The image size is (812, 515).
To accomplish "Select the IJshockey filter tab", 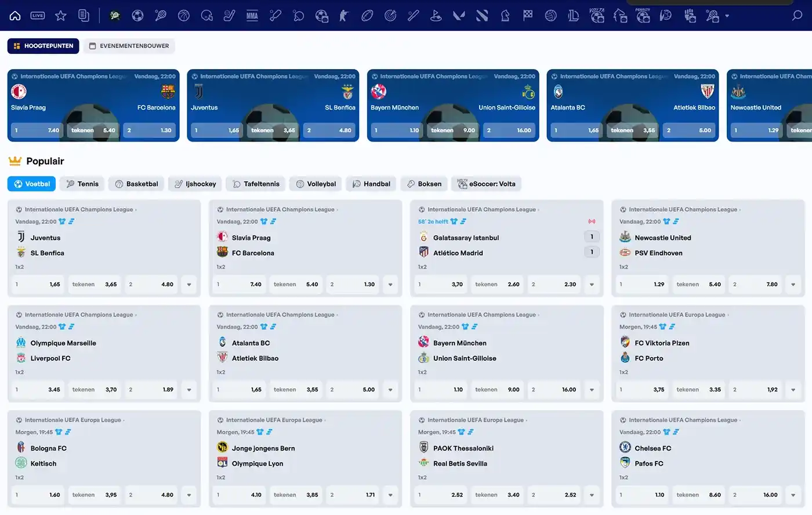I will [195, 184].
